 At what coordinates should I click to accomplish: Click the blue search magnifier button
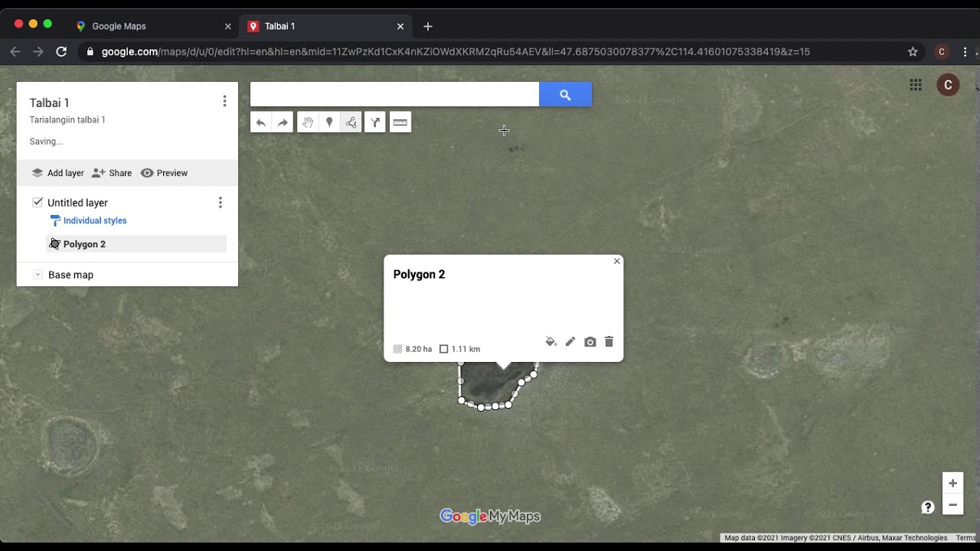pyautogui.click(x=565, y=95)
